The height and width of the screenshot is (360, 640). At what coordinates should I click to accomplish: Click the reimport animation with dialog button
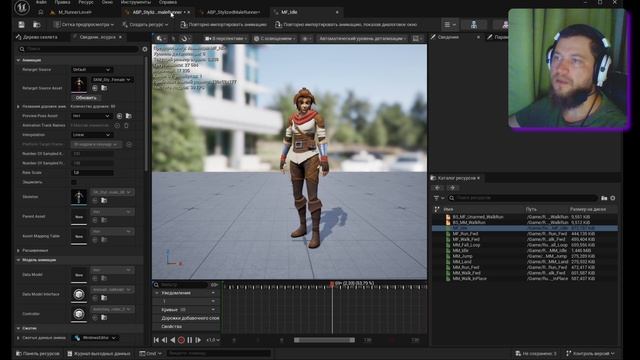346,24
